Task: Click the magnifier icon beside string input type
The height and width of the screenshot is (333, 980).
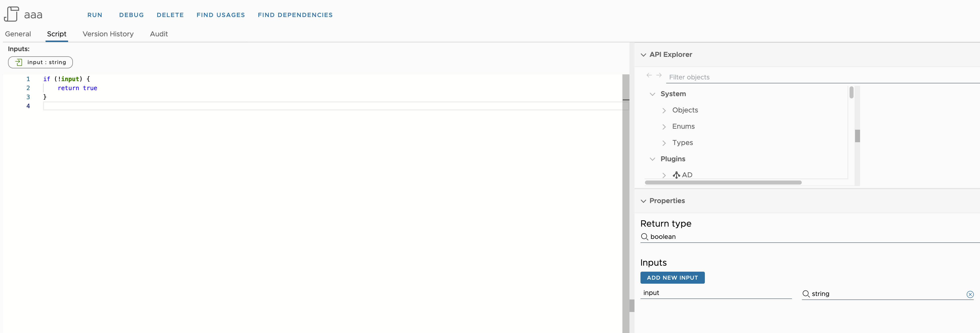Action: [x=806, y=294]
